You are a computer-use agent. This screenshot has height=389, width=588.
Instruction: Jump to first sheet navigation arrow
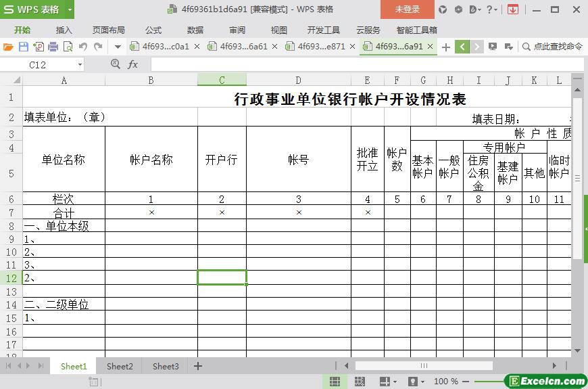click(8, 366)
